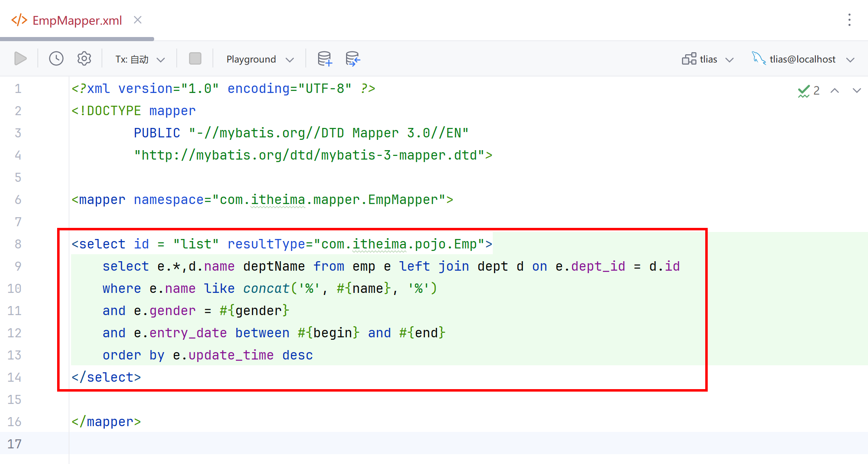Screen dimensions: 868x464
Task: Open the settings gear icon
Action: coord(84,59)
